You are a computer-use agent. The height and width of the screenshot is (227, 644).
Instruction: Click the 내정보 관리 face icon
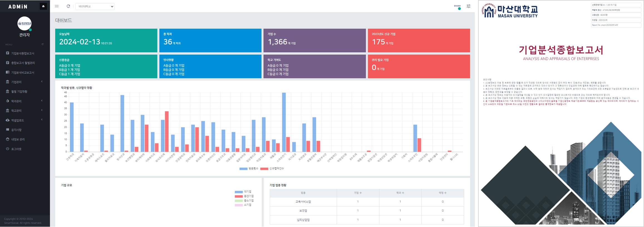coord(8,139)
